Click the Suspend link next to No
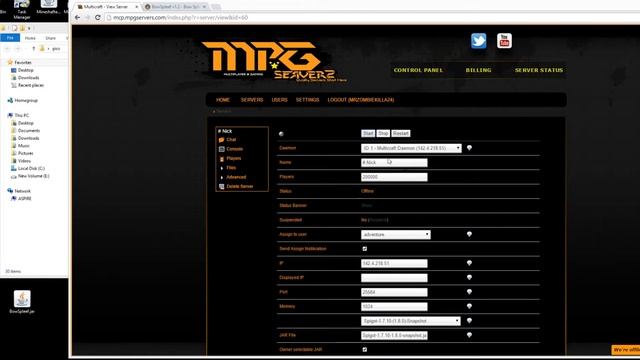640x360 pixels. [x=379, y=220]
